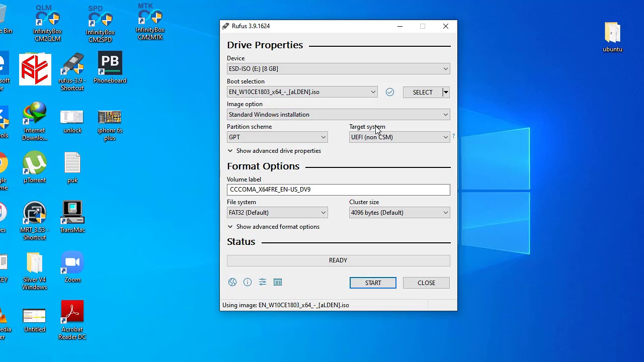The width and height of the screenshot is (644, 362).
Task: Open InfinityBox CM2SPD desktop shortcut
Action: pyautogui.click(x=100, y=24)
